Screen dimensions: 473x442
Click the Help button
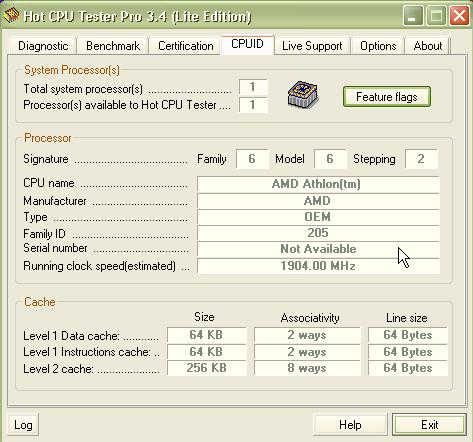[x=350, y=425]
